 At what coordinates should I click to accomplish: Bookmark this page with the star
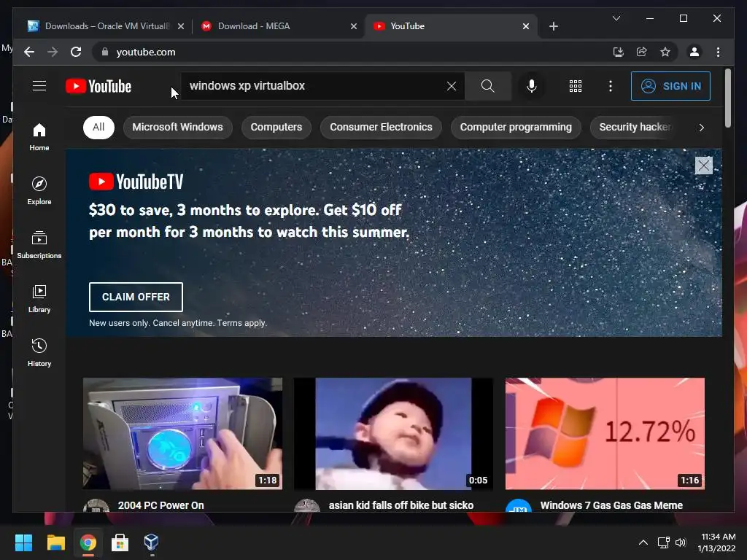click(x=665, y=52)
